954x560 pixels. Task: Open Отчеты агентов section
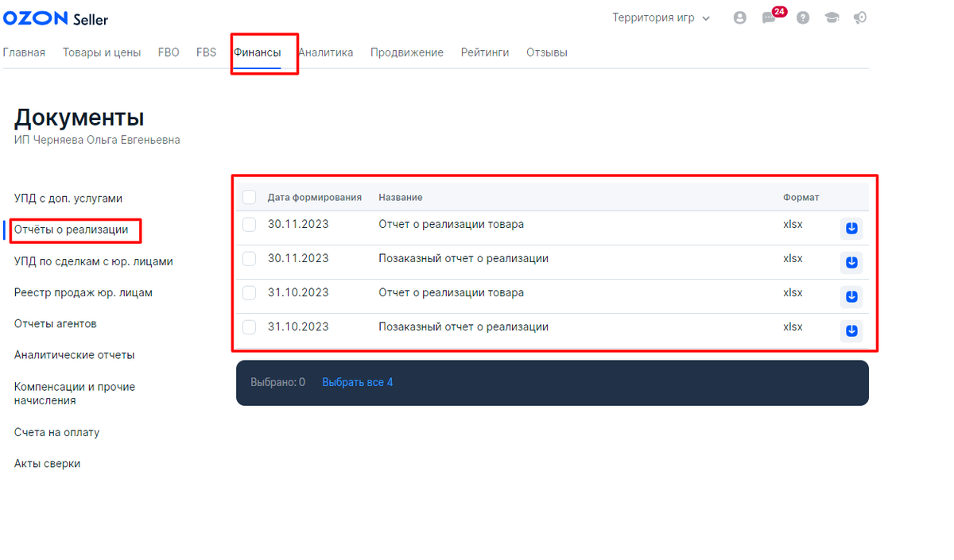56,324
